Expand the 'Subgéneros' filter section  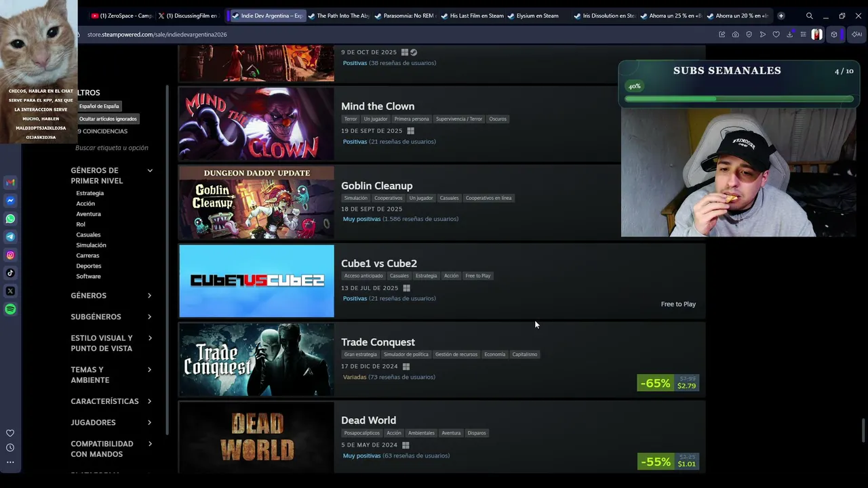112,317
